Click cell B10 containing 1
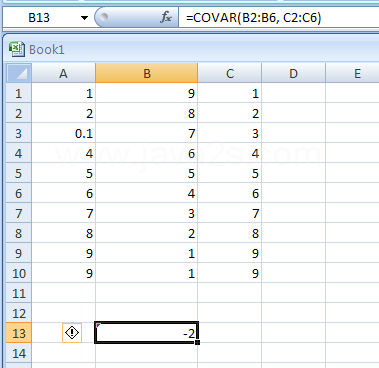The height and width of the screenshot is (368, 379). coord(147,273)
